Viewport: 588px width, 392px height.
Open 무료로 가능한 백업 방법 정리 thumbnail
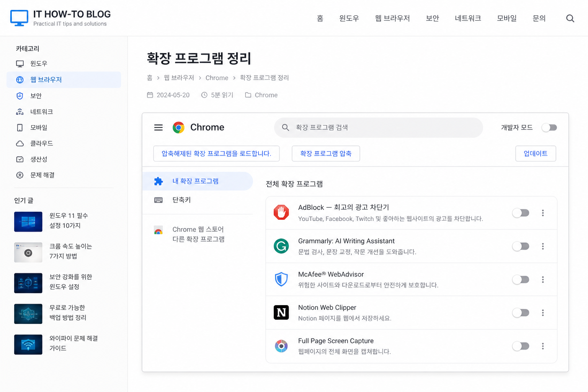pos(28,314)
